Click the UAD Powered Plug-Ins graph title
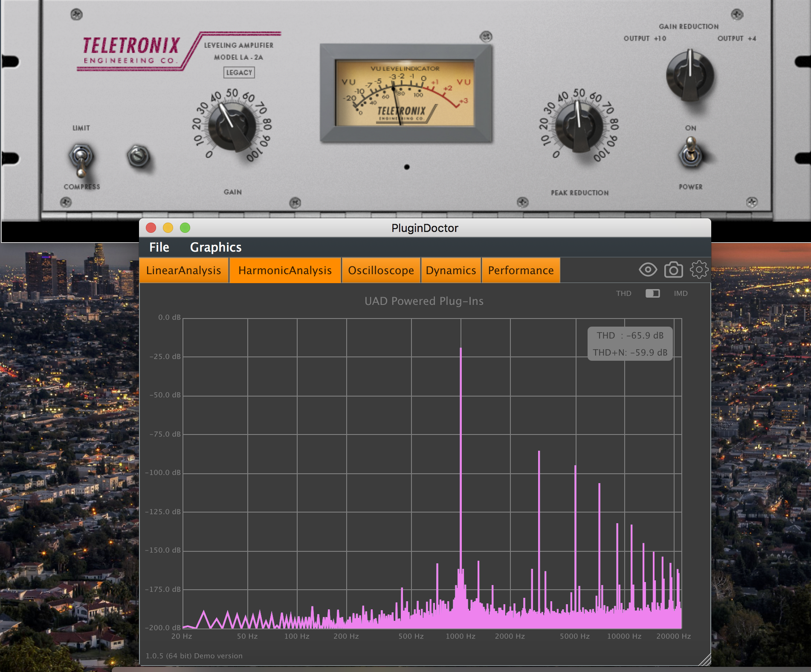The height and width of the screenshot is (672, 811). point(424,301)
